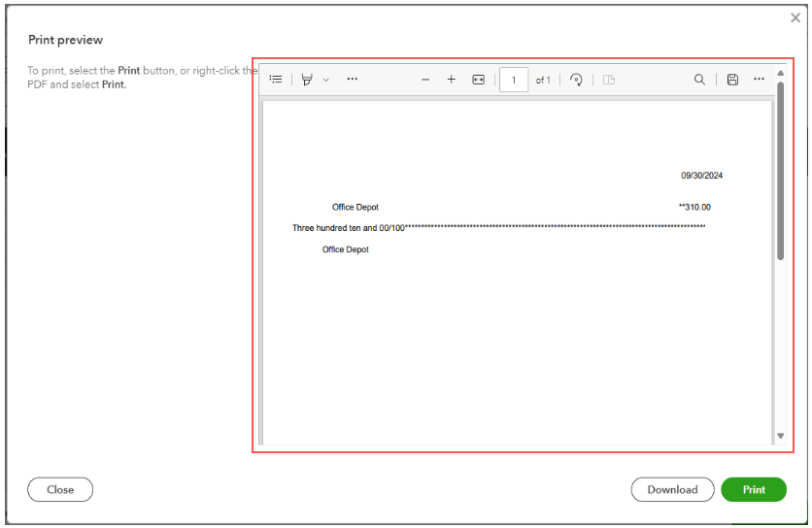Save the PDF with the disk icon
The image size is (812, 528).
732,80
